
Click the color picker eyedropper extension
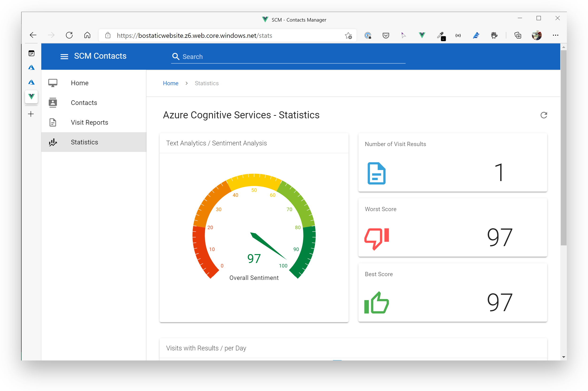coord(441,36)
